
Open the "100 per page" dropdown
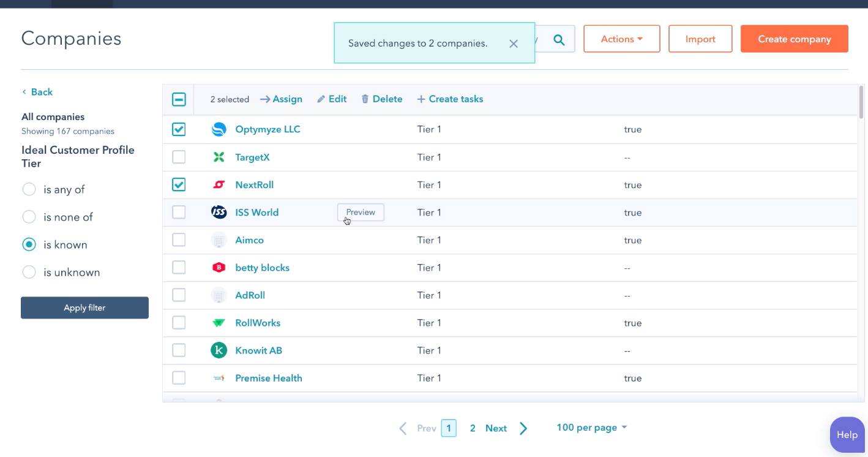point(591,428)
